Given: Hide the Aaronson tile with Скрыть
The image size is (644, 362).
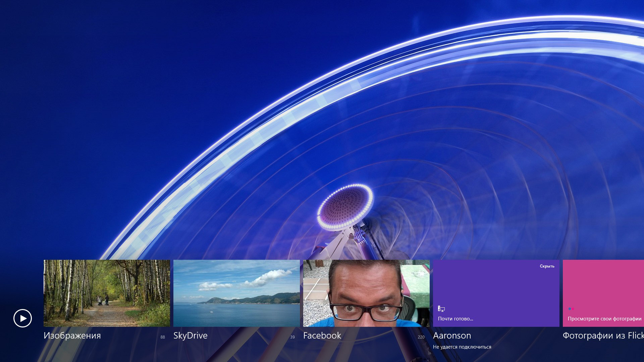Looking at the screenshot, I should [547, 266].
